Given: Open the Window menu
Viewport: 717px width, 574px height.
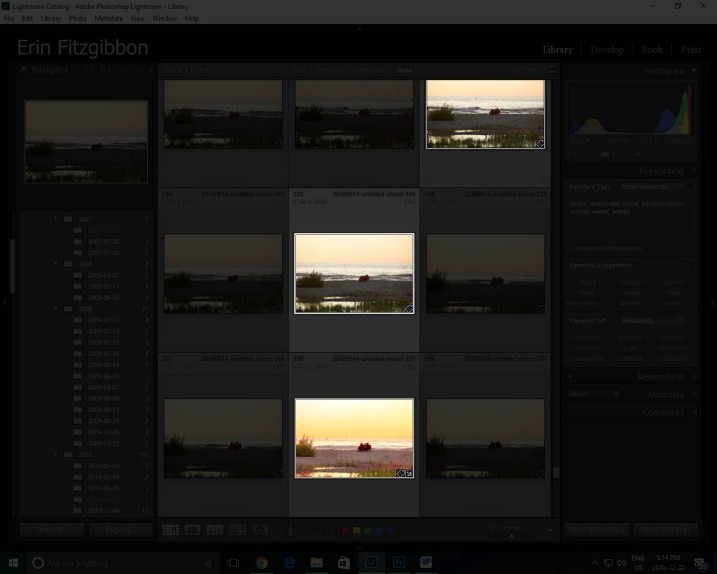Looking at the screenshot, I should [x=165, y=18].
